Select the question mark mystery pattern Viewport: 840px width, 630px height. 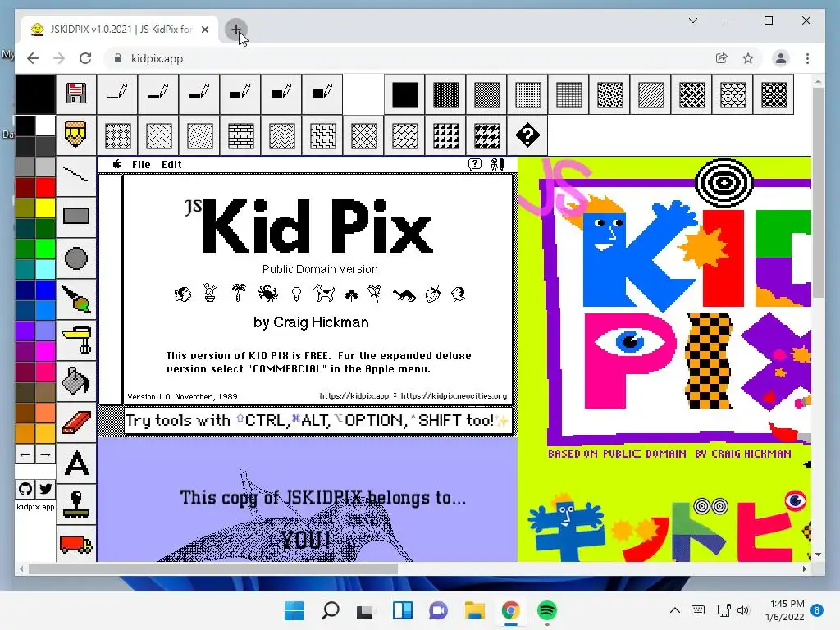(527, 135)
